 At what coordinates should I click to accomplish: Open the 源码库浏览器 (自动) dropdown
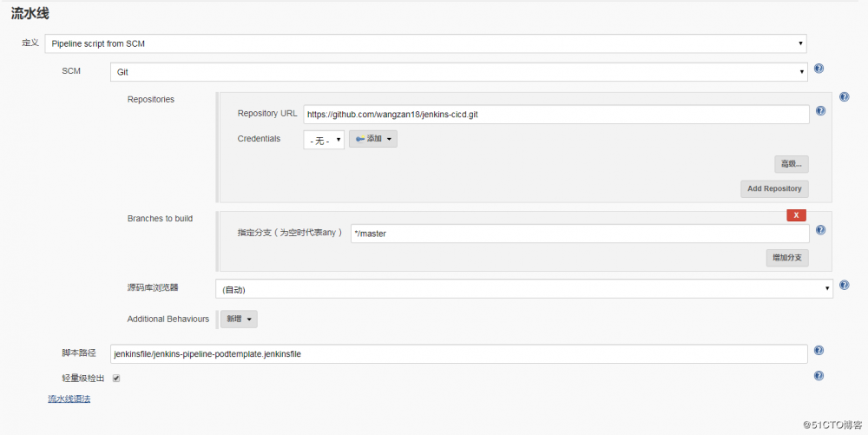point(524,289)
